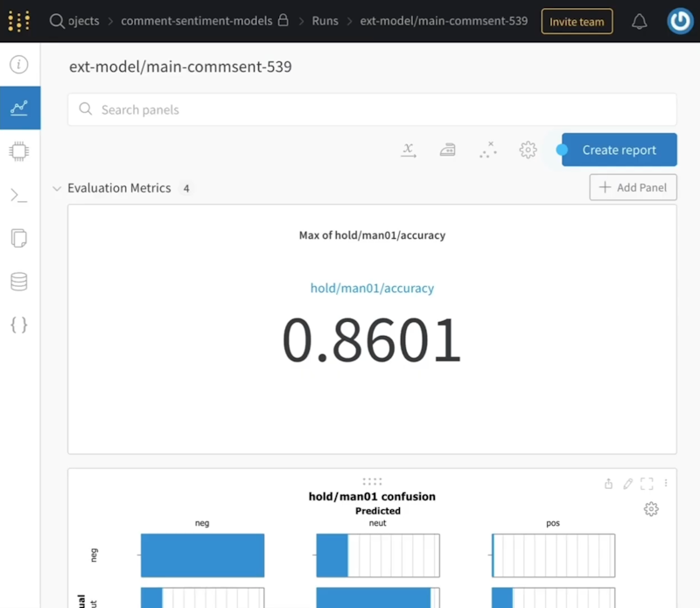Select the Workspace charts icon in sidebar
This screenshot has height=608, width=700.
(x=19, y=108)
